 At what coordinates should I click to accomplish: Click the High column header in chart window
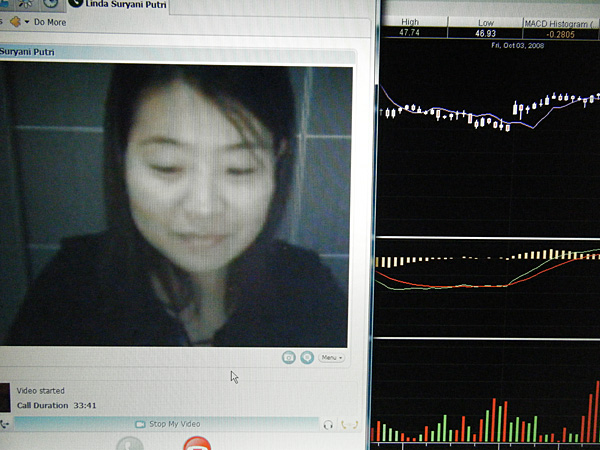coord(410,22)
